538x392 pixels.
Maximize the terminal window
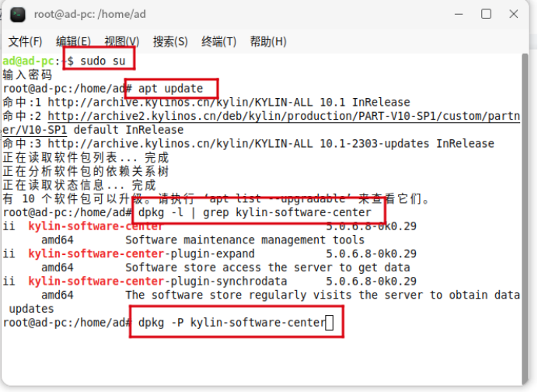(486, 14)
